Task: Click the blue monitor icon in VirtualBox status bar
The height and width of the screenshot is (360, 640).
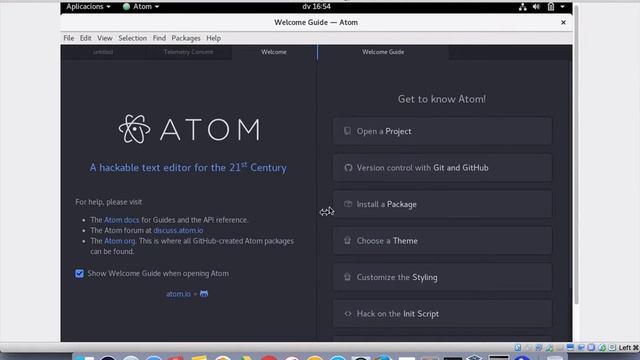Action: [x=570, y=347]
